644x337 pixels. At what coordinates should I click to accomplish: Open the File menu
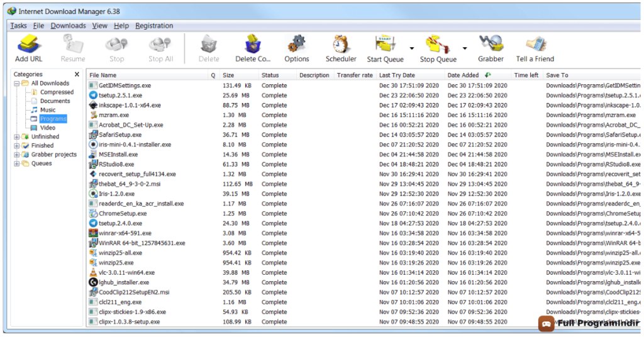pyautogui.click(x=38, y=25)
